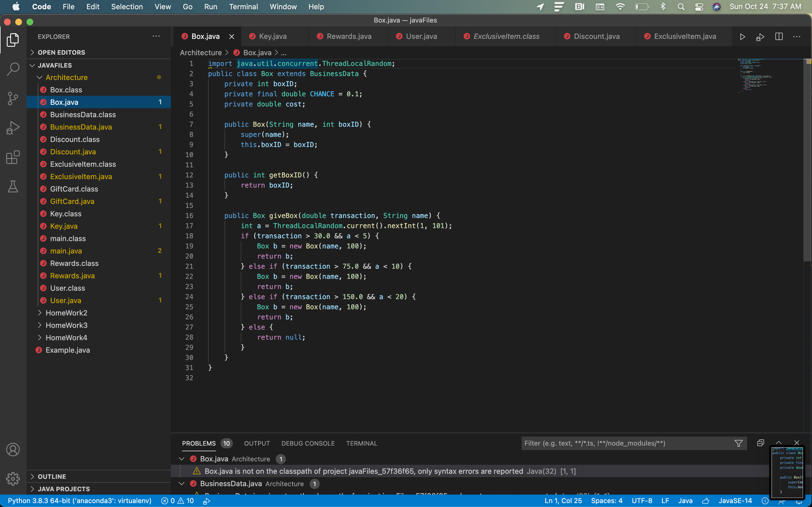The width and height of the screenshot is (812, 507).
Task: Expand the OUTLINE section
Action: click(52, 477)
